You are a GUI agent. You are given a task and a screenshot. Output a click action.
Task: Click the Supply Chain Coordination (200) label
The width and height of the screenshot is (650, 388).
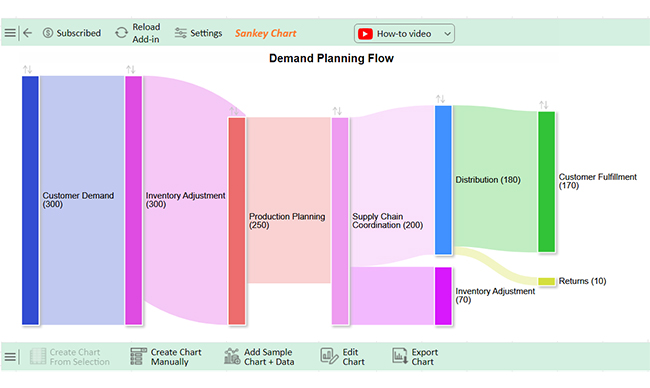pyautogui.click(x=388, y=221)
